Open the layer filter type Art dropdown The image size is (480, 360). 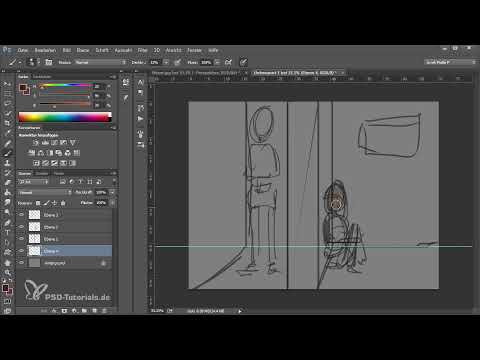[33, 182]
